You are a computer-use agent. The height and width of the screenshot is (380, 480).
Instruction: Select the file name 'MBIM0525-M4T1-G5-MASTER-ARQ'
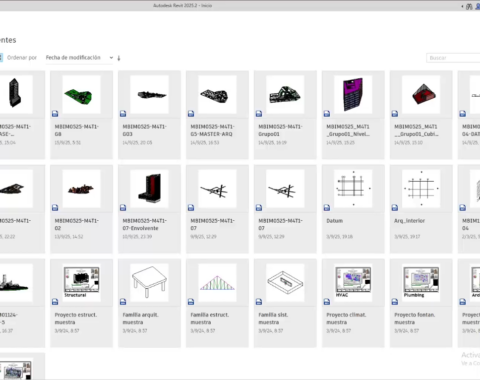(213, 130)
